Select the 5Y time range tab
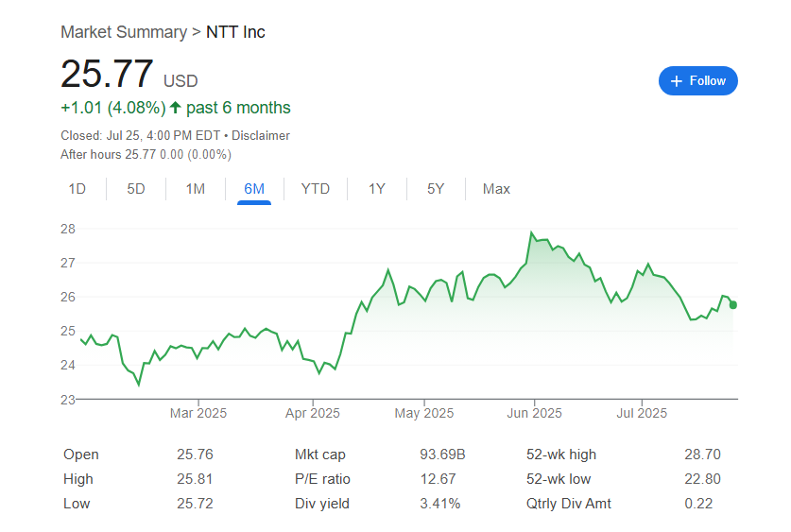Image resolution: width=791 pixels, height=532 pixels. coord(436,189)
